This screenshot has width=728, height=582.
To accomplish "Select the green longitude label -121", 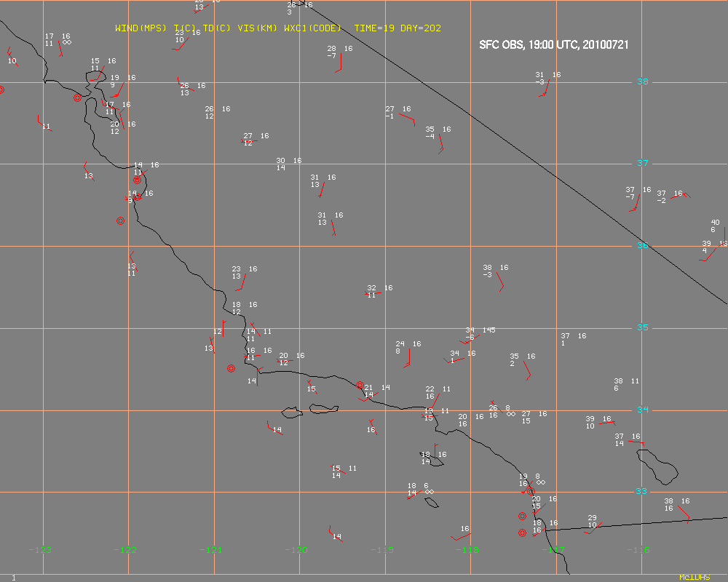I will [x=211, y=550].
